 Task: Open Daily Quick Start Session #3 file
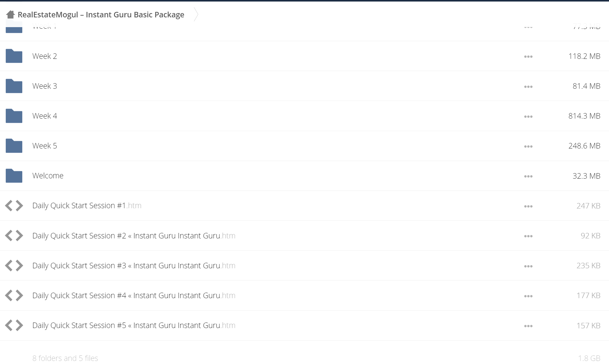134,266
